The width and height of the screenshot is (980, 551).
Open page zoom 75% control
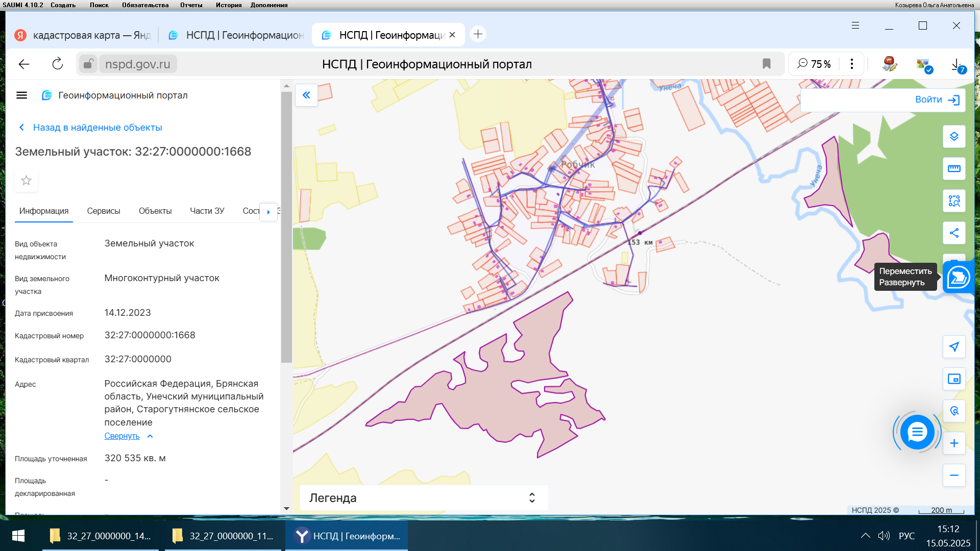pos(815,64)
